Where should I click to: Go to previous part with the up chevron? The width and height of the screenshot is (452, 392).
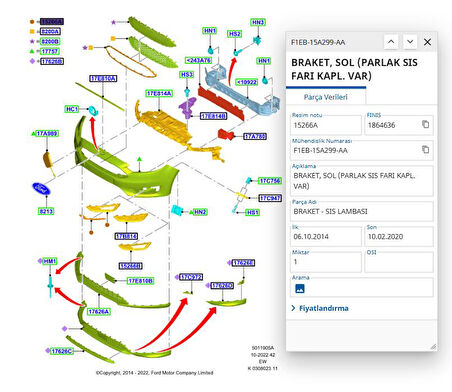point(391,42)
